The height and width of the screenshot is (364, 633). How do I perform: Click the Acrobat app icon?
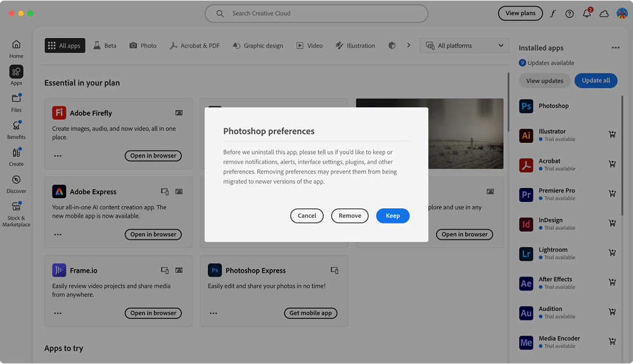click(526, 165)
